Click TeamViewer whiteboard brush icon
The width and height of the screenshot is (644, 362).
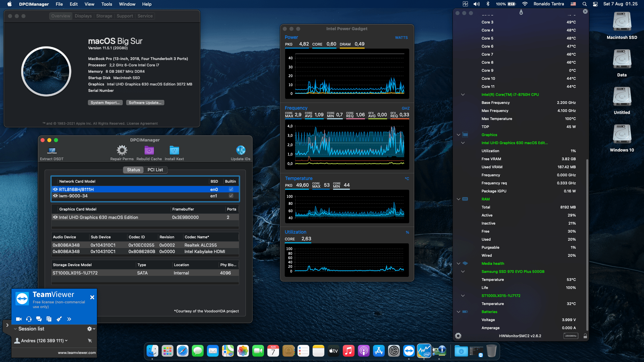[59, 319]
